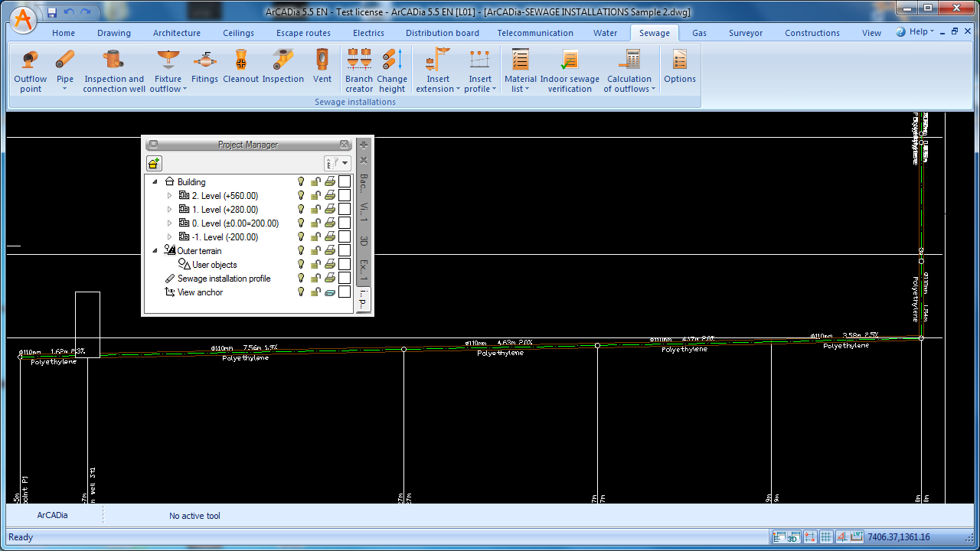The height and width of the screenshot is (551, 980).
Task: Toggle grid display in status bar
Action: pyautogui.click(x=825, y=537)
